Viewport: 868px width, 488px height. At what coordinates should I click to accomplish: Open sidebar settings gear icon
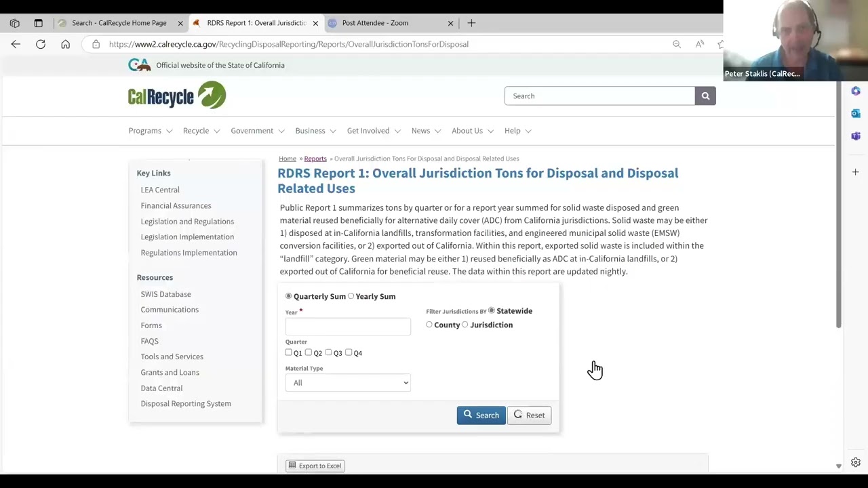pos(856,462)
